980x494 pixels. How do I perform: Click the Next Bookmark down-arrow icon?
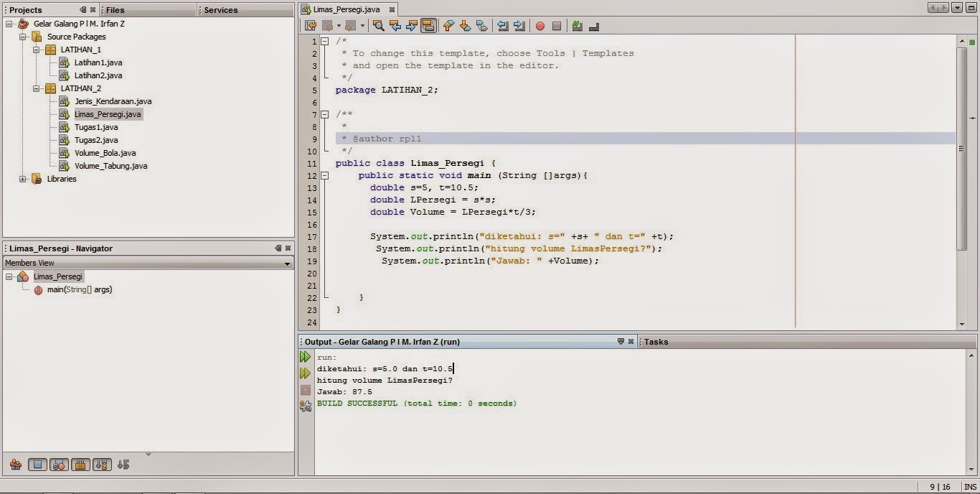point(466,26)
